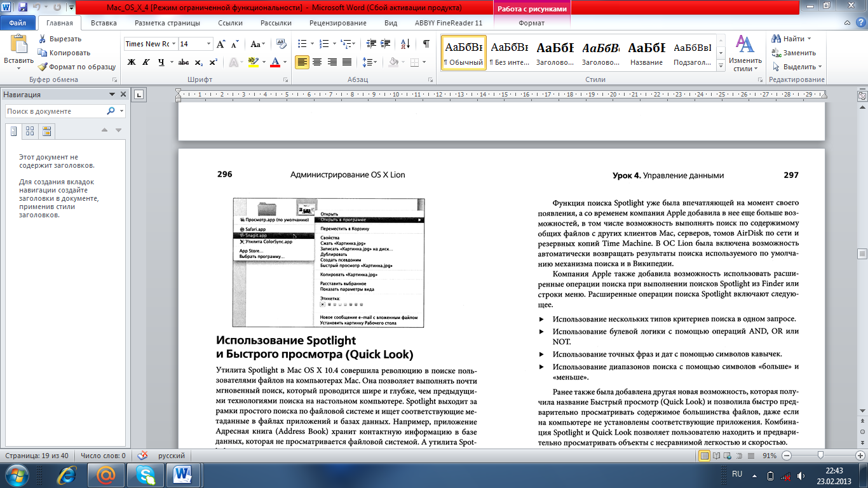Toggle Bold (Ж) formatting
Screen dimensions: 868x488
point(132,62)
